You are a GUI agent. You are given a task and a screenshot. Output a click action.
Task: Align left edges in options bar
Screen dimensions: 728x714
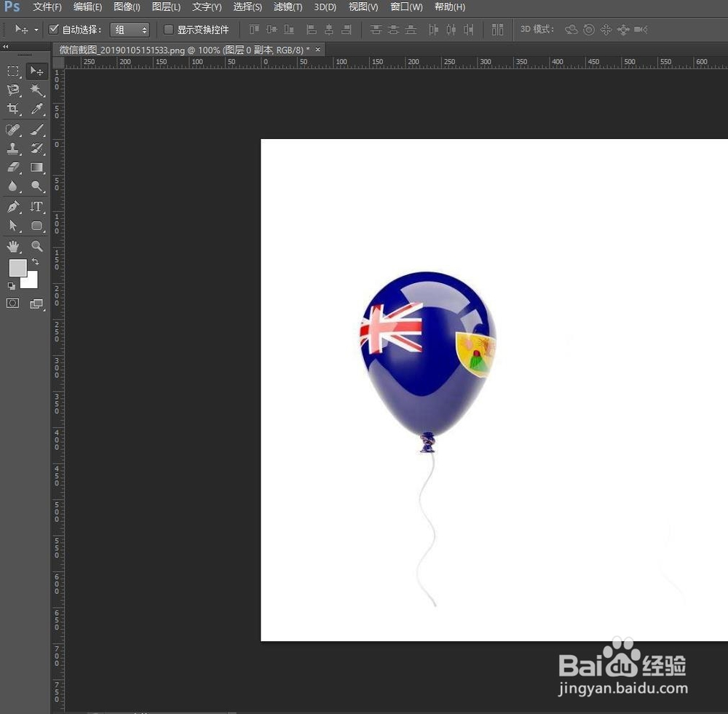312,30
